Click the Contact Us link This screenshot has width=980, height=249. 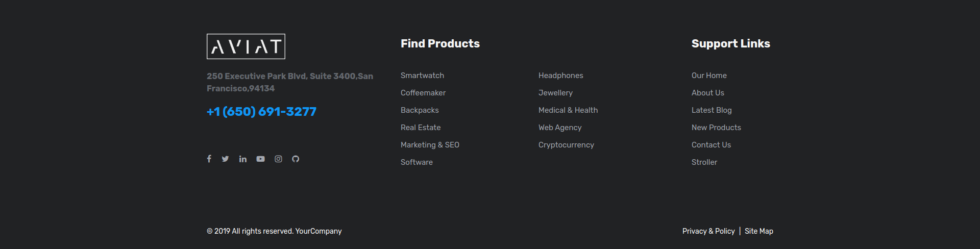pyautogui.click(x=711, y=145)
